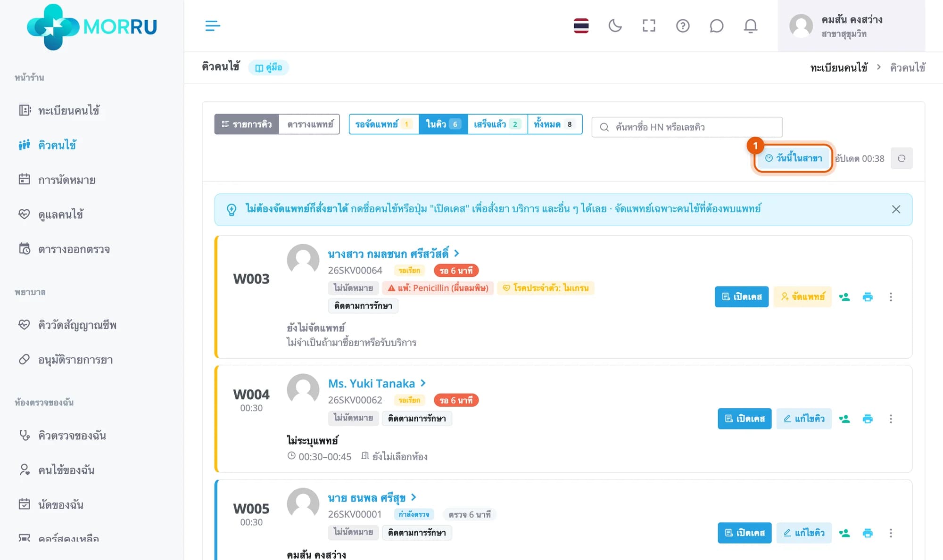This screenshot has height=560, width=943.
Task: Click transfer patient icon for W005
Action: pyautogui.click(x=844, y=533)
